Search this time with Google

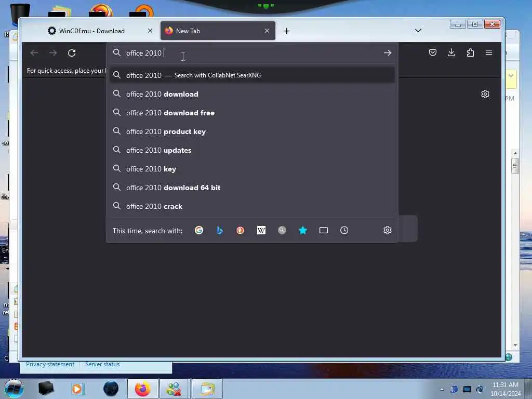(x=199, y=230)
